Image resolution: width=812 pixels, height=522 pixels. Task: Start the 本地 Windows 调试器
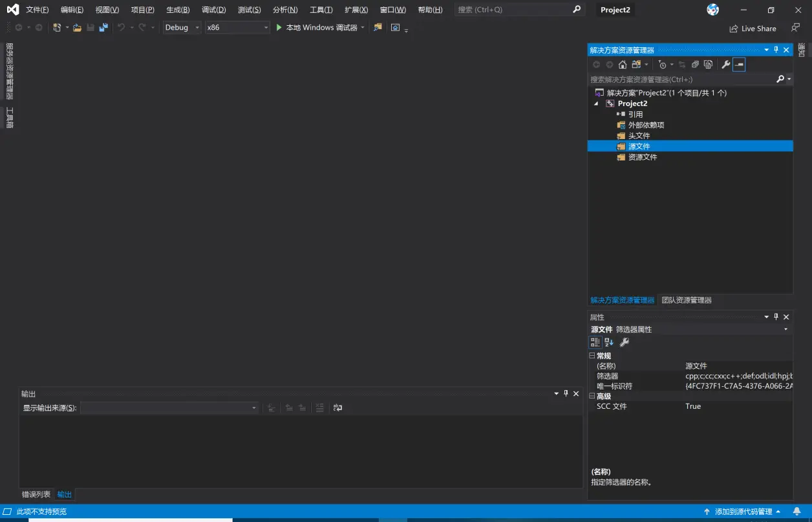pyautogui.click(x=316, y=28)
